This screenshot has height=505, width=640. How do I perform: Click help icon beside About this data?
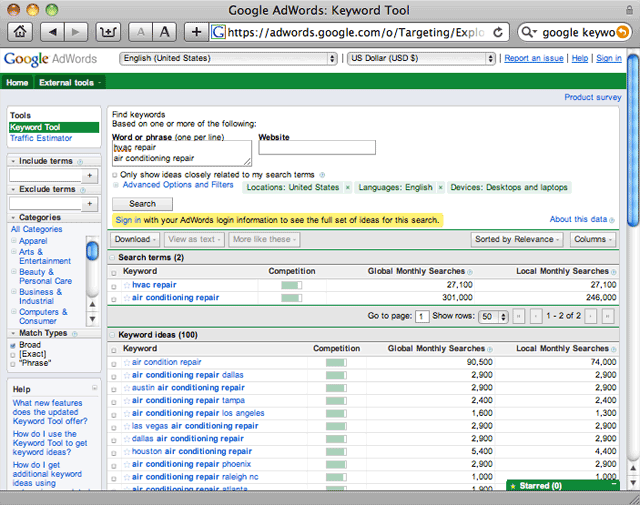coord(611,220)
